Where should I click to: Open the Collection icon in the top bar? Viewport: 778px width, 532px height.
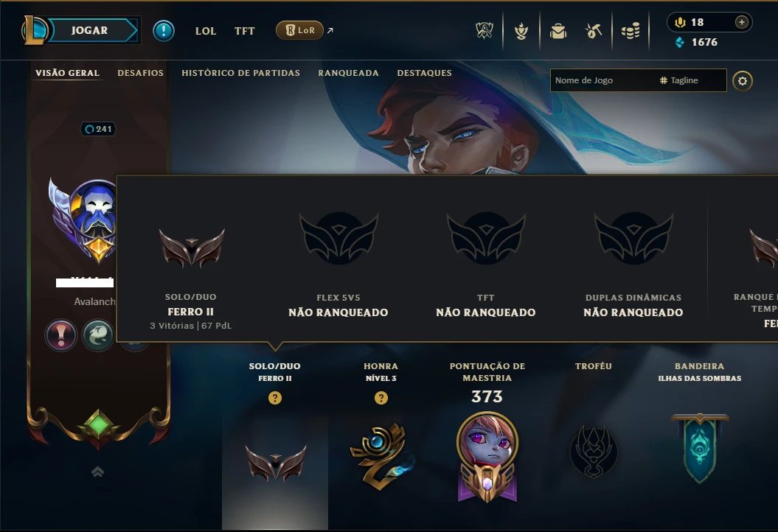[x=521, y=31]
